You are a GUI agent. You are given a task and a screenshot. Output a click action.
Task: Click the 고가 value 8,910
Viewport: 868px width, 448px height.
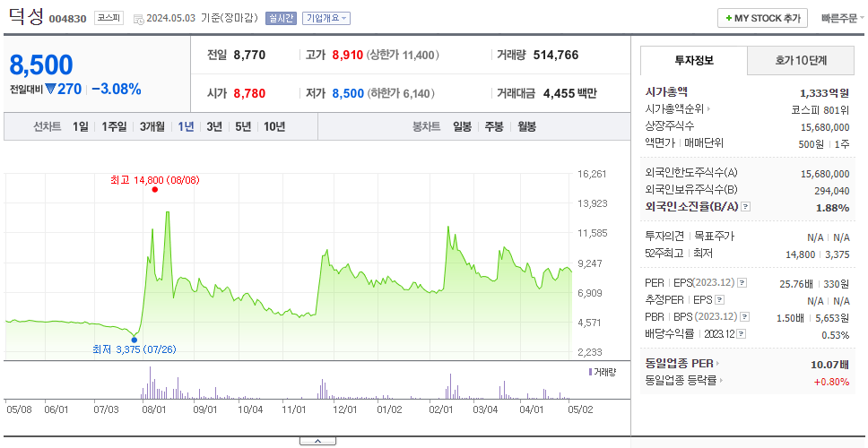pos(348,55)
